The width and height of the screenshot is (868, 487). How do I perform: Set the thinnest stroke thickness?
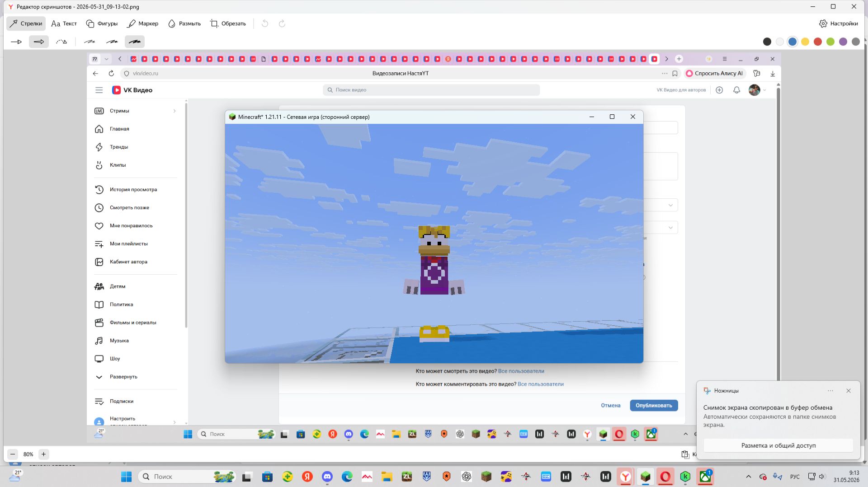click(x=90, y=42)
